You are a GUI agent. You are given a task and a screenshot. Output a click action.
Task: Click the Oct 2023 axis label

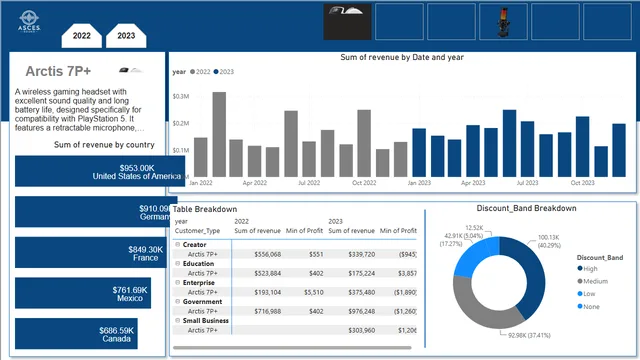[582, 183]
